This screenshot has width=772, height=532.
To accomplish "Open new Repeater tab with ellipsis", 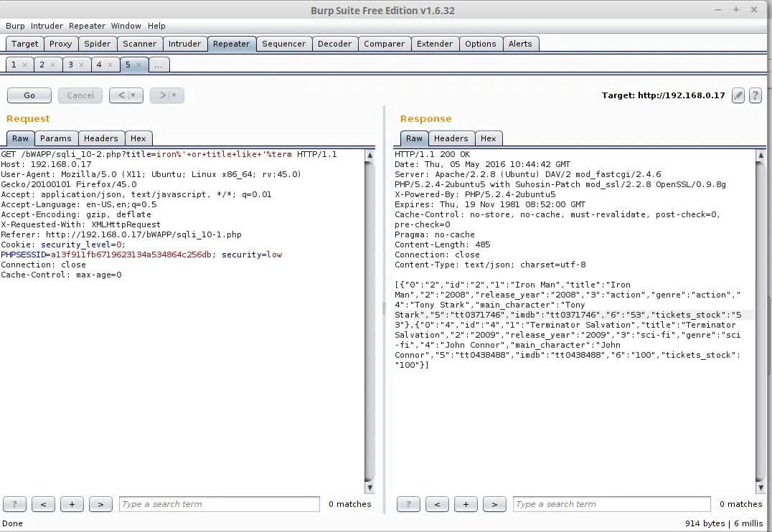I will (x=158, y=65).
